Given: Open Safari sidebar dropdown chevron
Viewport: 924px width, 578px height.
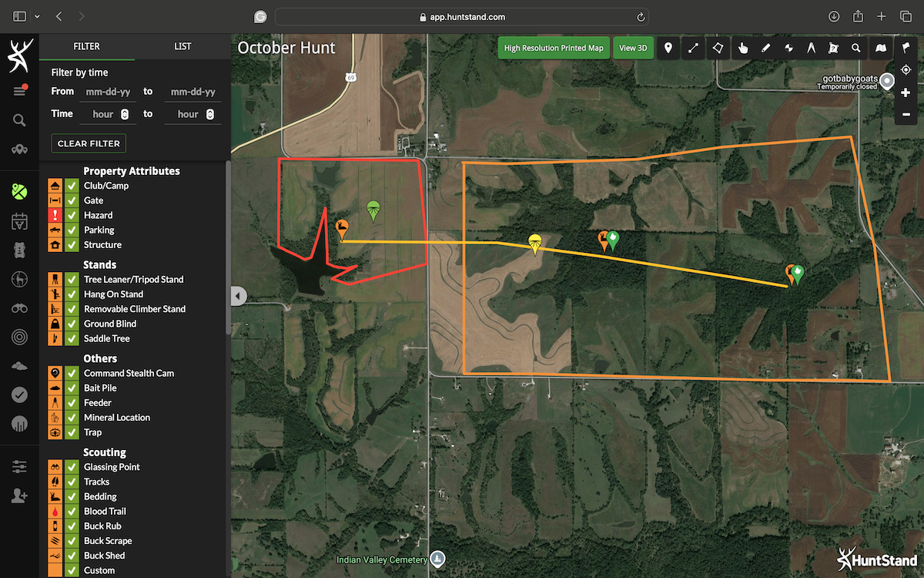Looking at the screenshot, I should [37, 16].
